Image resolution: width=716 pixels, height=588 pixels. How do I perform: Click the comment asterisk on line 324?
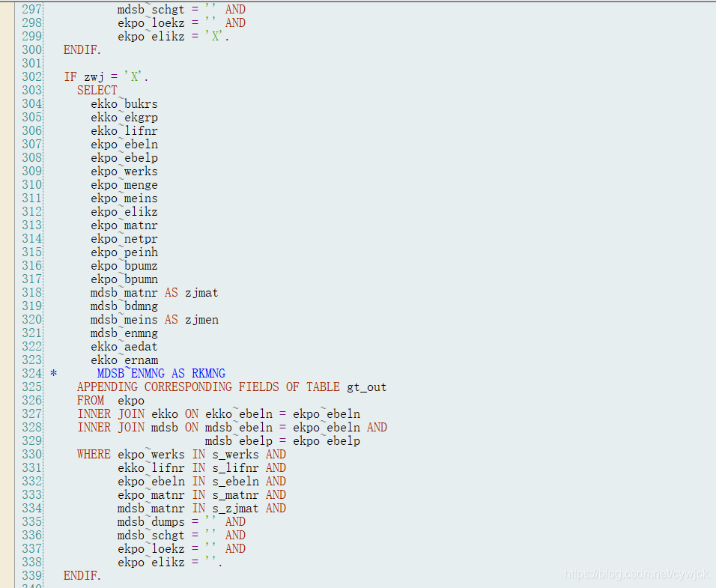tap(54, 374)
